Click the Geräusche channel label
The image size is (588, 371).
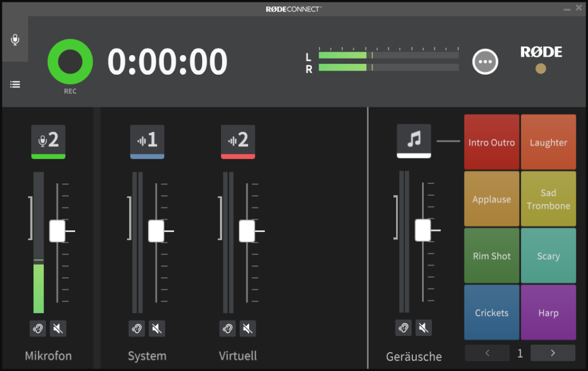[x=414, y=357]
